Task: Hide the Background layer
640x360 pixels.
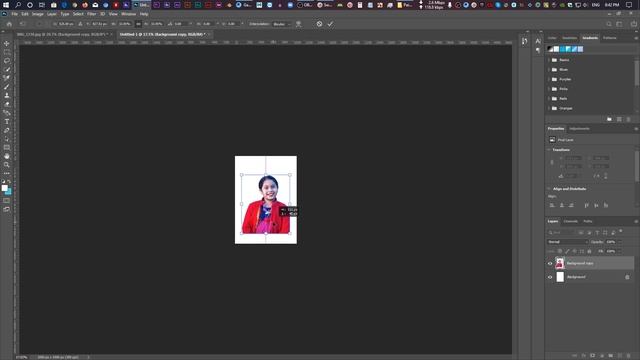Action: tap(550, 277)
